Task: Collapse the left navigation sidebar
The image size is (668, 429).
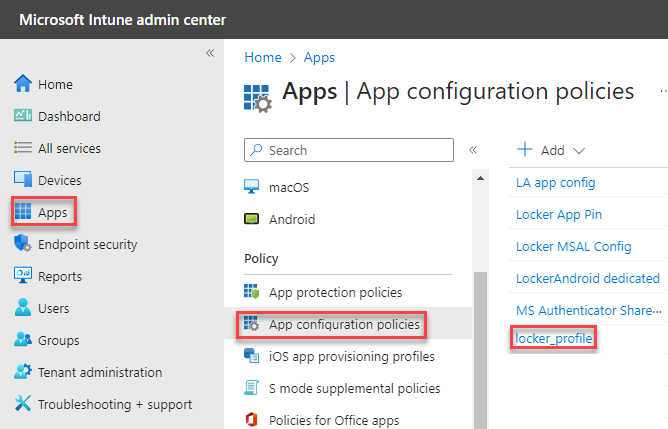Action: [x=210, y=53]
